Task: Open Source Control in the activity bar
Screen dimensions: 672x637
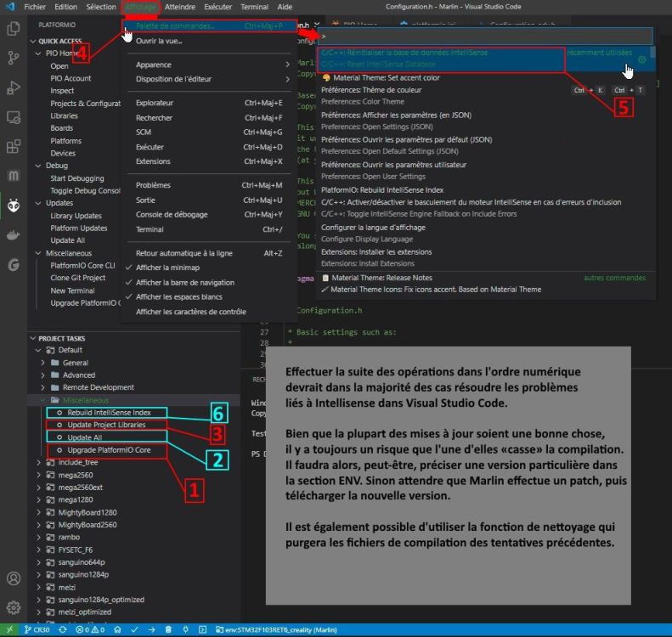Action: (14, 58)
